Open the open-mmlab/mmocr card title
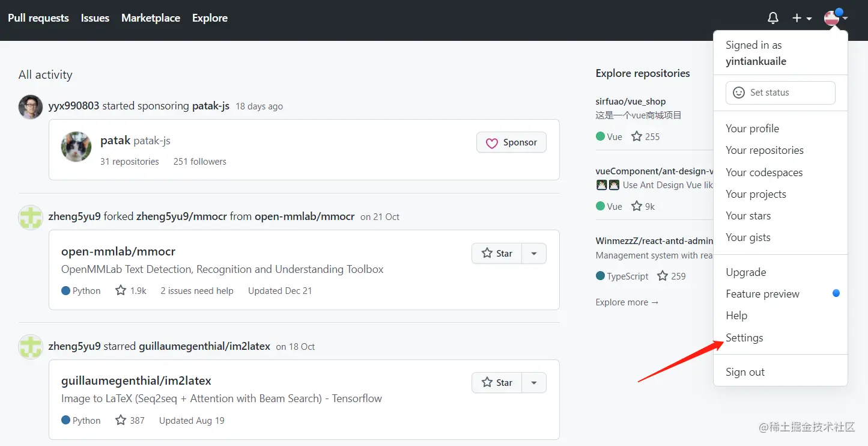This screenshot has width=868, height=446. 118,251
